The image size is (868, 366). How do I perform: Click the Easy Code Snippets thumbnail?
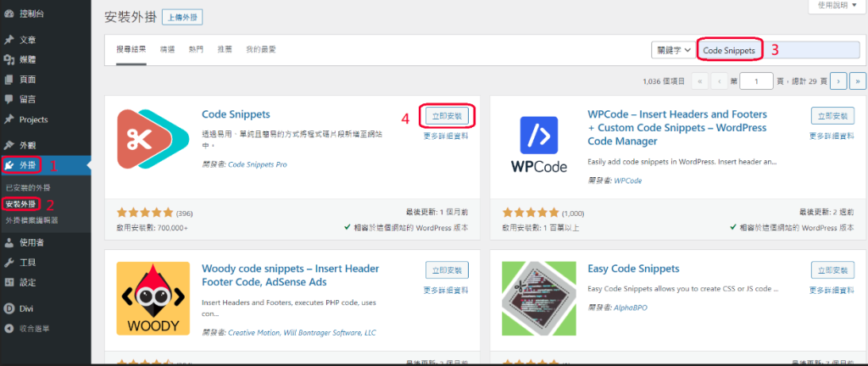pos(538,298)
